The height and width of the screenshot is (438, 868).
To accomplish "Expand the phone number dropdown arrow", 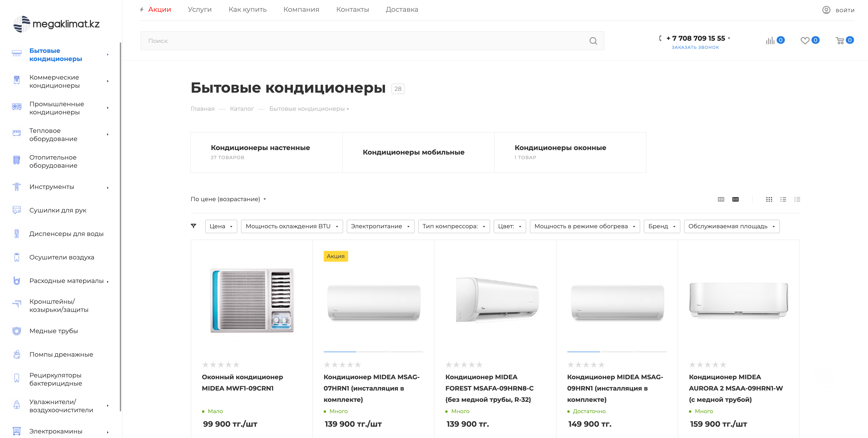I will coord(729,38).
